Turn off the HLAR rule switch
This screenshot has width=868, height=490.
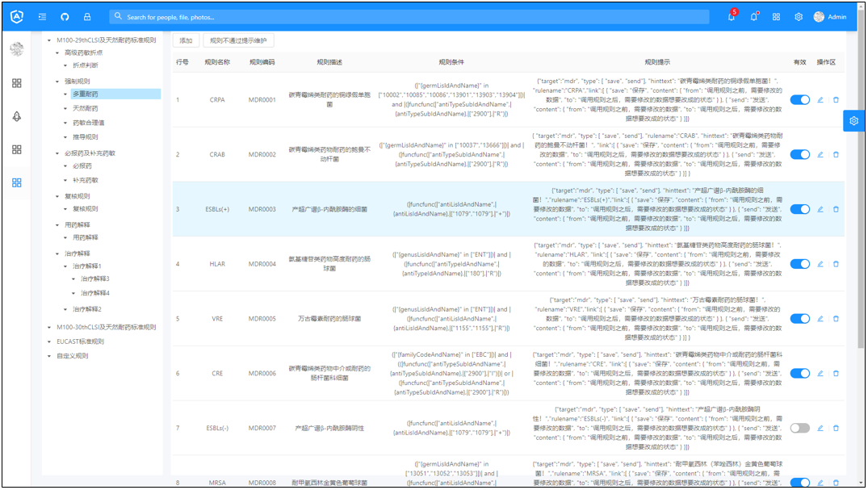click(799, 264)
